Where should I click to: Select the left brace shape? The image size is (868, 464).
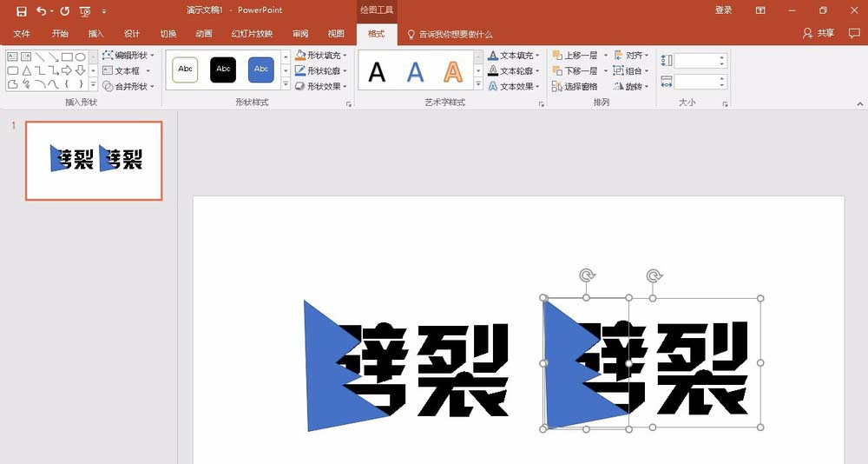[67, 84]
